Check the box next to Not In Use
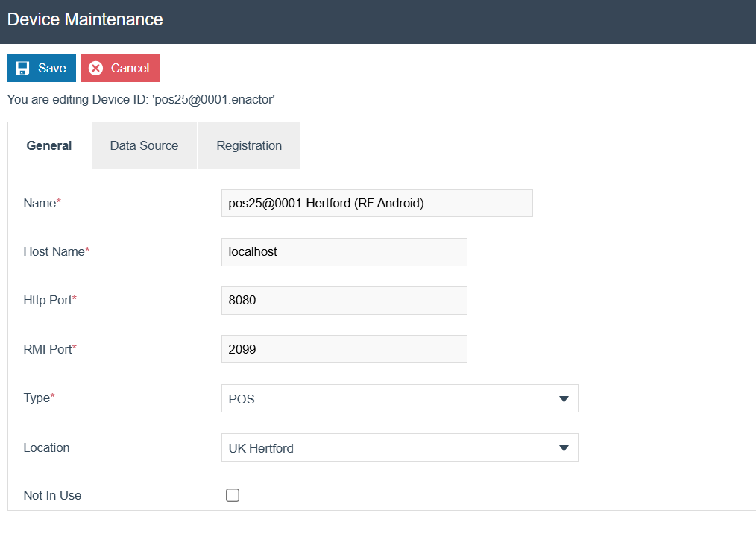 (232, 494)
